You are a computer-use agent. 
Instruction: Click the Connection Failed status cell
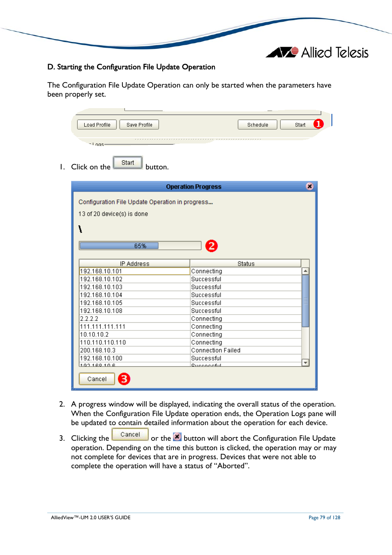click(246, 350)
